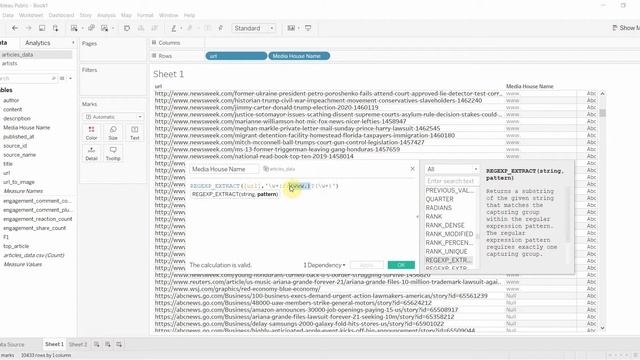The height and width of the screenshot is (360, 640).
Task: Click the data pane field search box
Action: point(28,78)
